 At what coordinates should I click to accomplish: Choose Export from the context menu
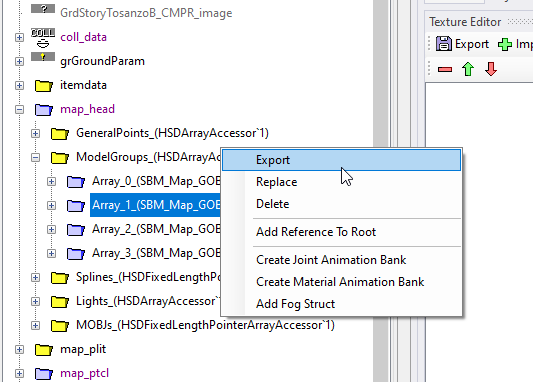tap(341, 160)
